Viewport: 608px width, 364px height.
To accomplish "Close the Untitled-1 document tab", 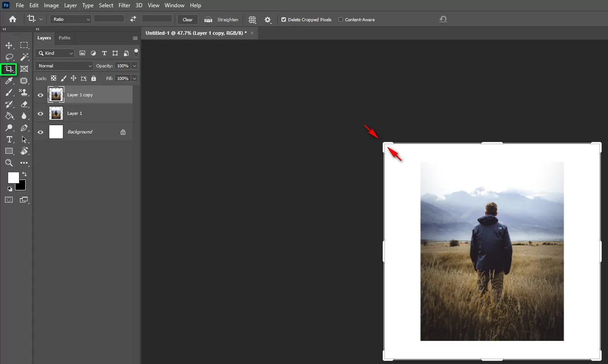I will coord(252,33).
